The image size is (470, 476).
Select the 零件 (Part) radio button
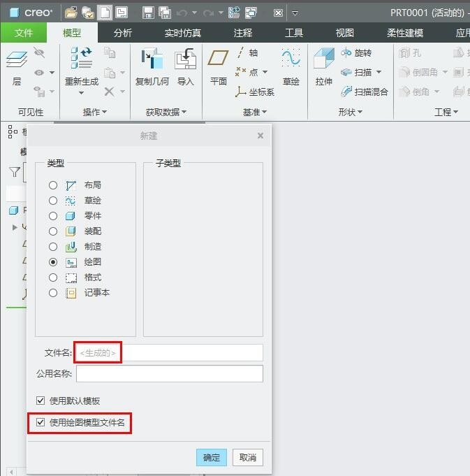coord(53,216)
